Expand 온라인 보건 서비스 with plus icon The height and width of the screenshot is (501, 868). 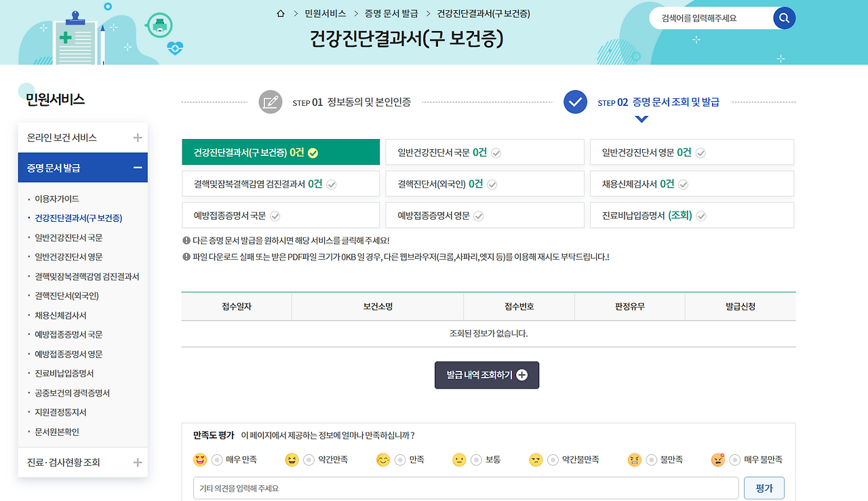tap(138, 138)
